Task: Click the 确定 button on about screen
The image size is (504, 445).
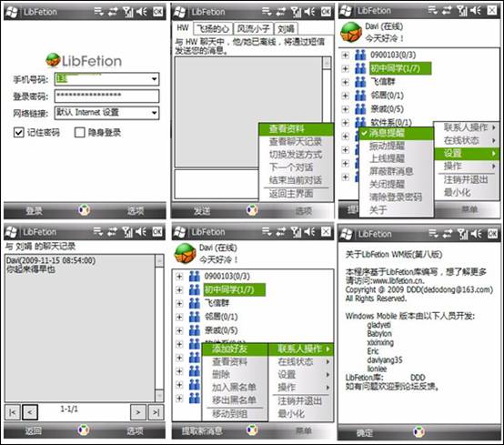Action: click(365, 433)
